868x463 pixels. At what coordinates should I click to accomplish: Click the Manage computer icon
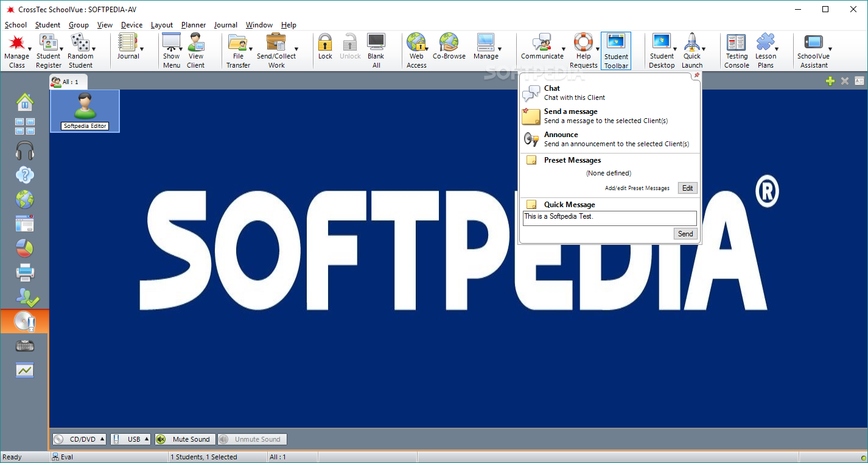pyautogui.click(x=486, y=46)
